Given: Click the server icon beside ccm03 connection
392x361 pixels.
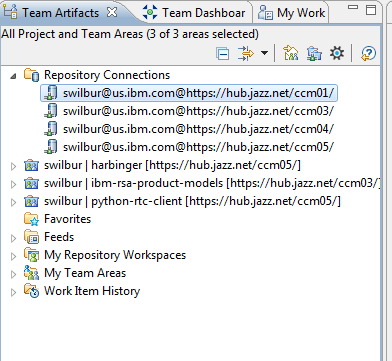Looking at the screenshot, I should pyautogui.click(x=51, y=111).
